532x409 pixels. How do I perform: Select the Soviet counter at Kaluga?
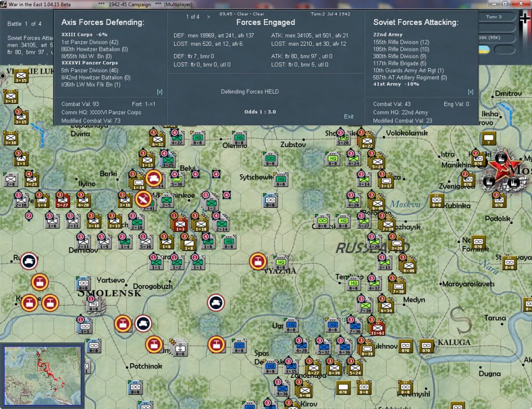click(426, 346)
